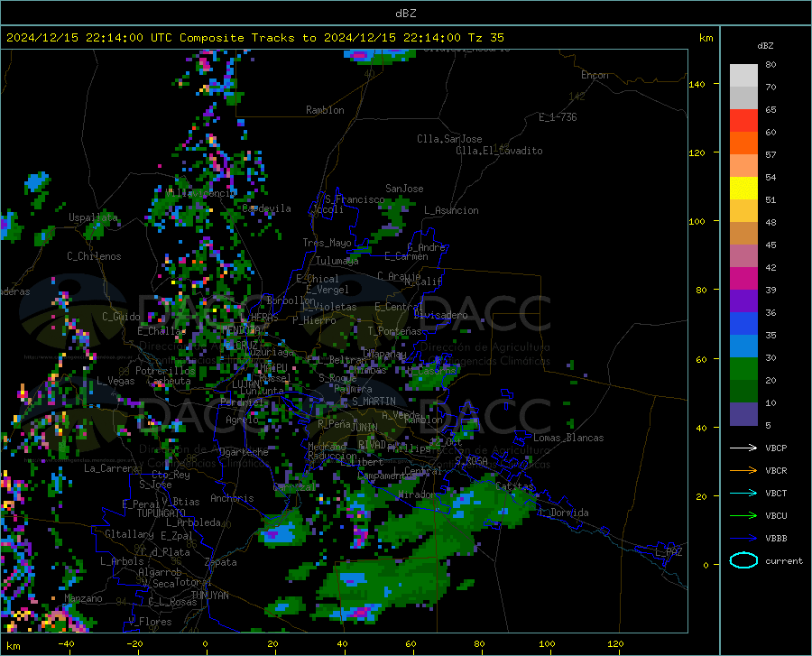Click the 'C_Chilenos' map label
Image resolution: width=812 pixels, height=656 pixels.
click(x=94, y=256)
